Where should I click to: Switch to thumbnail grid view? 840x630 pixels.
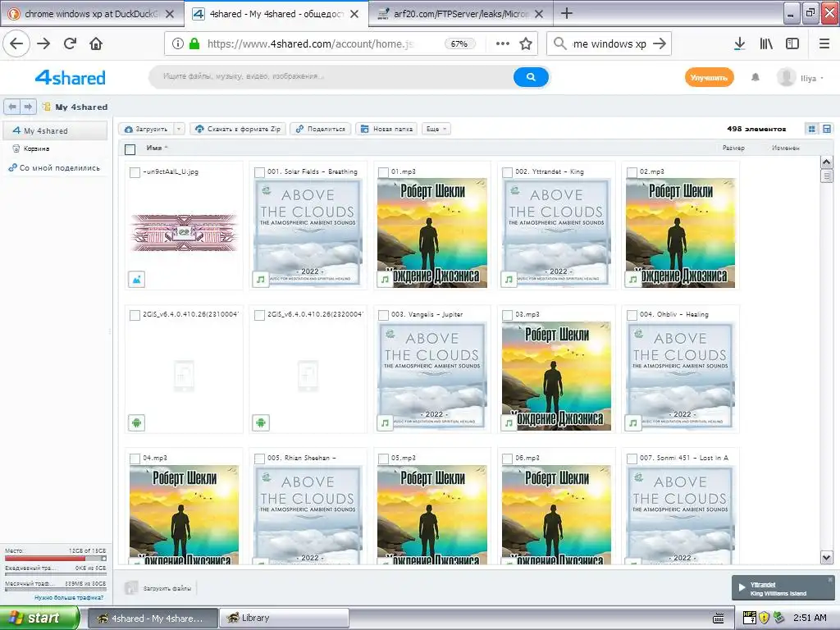811,129
